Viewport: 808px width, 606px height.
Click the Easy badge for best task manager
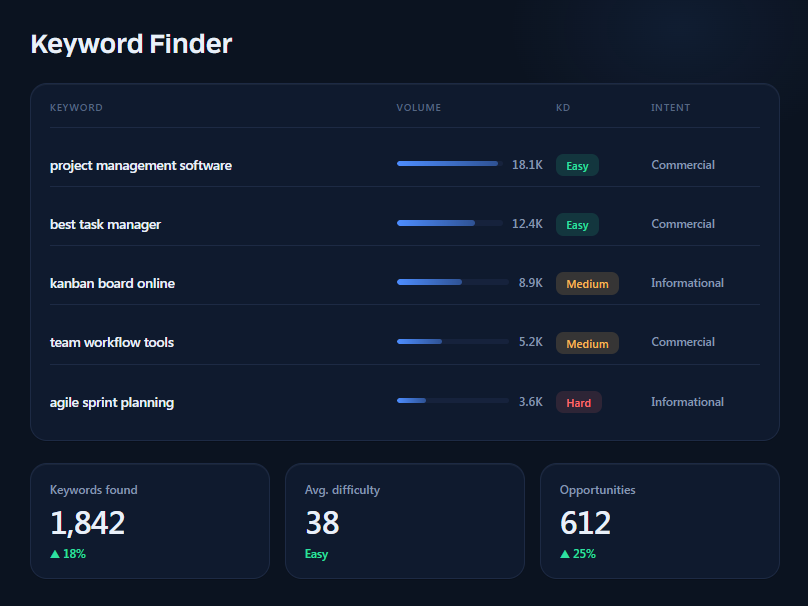577,225
